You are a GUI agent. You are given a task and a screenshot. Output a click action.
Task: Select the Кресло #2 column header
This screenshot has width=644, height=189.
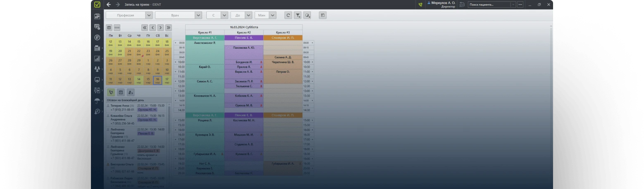(x=243, y=32)
